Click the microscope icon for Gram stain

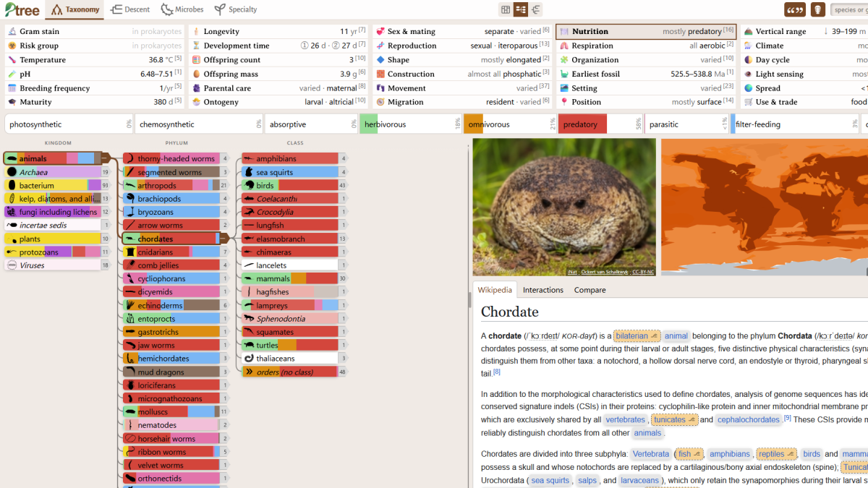pos(12,32)
